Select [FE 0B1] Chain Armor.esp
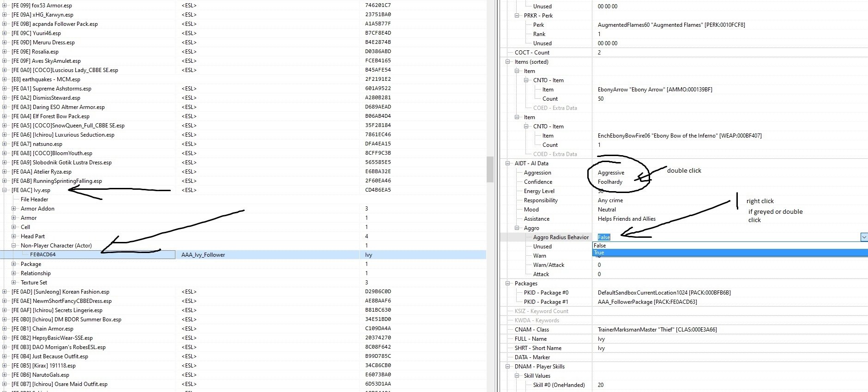Viewport: 868px width, 392px height. [x=42, y=329]
